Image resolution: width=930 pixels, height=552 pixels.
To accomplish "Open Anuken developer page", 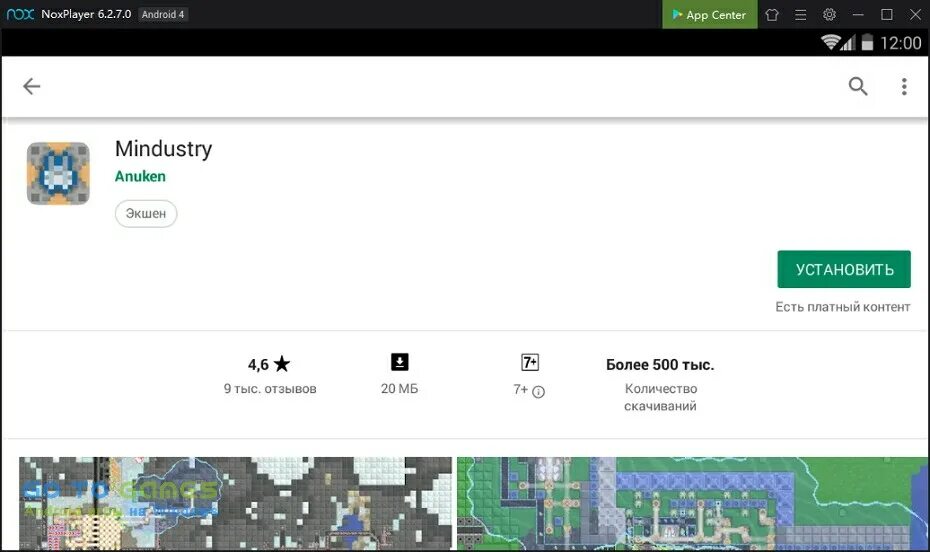I will pos(140,176).
